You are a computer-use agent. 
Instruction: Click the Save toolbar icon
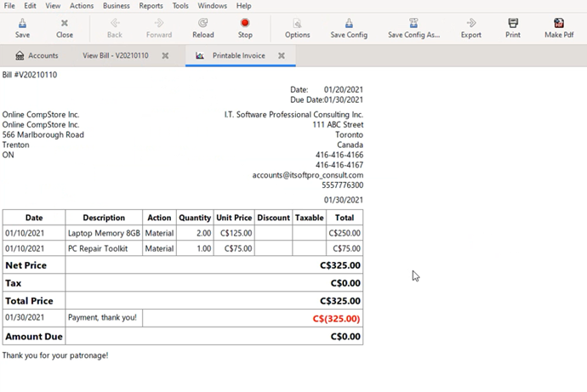(22, 28)
